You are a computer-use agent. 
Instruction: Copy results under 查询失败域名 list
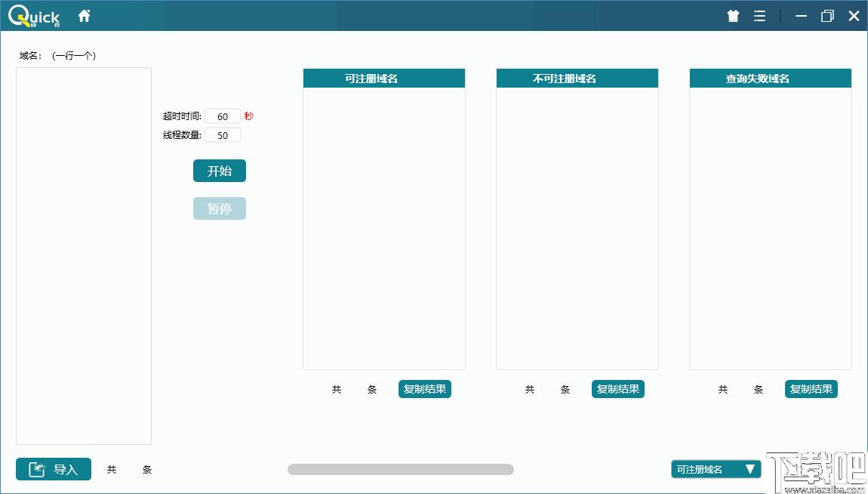[811, 389]
